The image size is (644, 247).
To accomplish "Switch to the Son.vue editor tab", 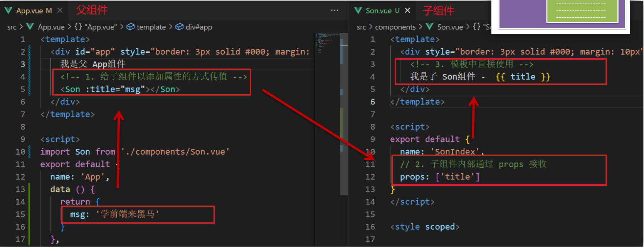I will point(382,11).
